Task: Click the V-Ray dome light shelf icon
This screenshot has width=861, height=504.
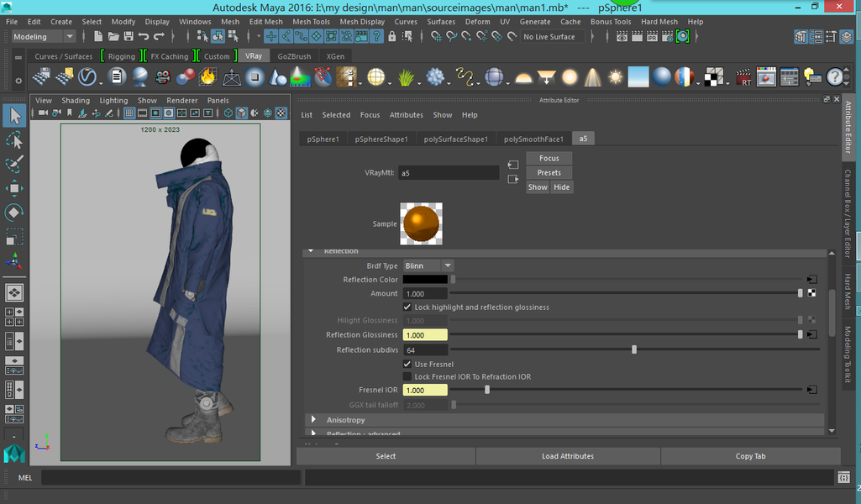Action: (x=523, y=77)
